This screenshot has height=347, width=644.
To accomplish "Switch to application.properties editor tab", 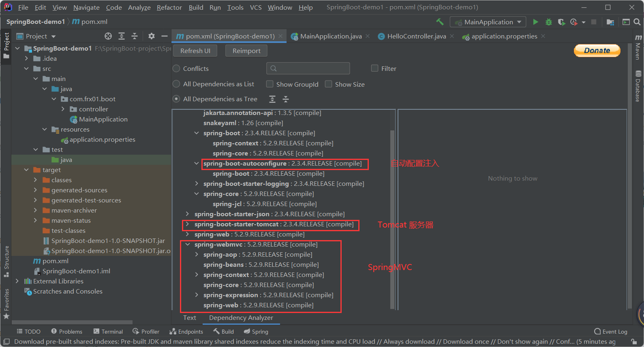I will pos(504,36).
